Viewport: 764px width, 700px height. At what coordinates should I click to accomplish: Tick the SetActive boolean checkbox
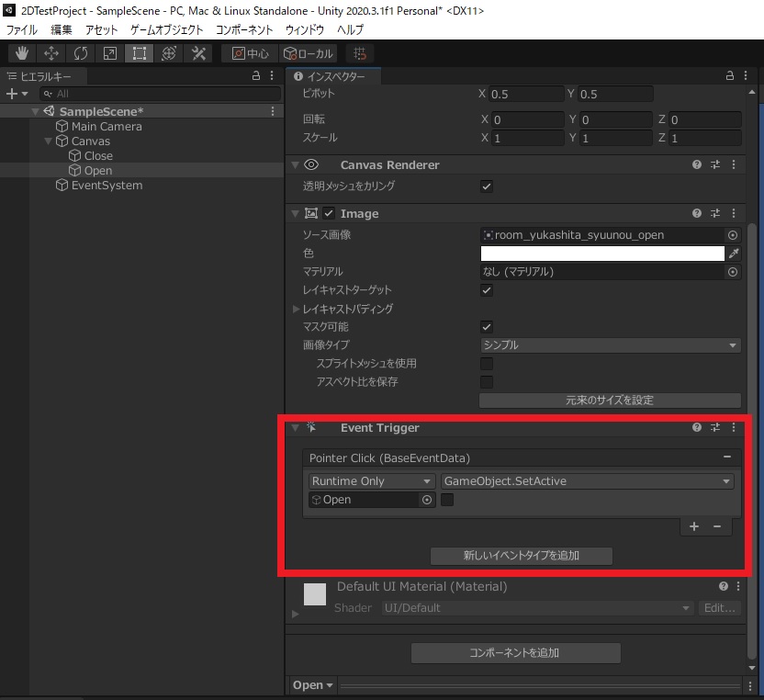click(x=447, y=500)
